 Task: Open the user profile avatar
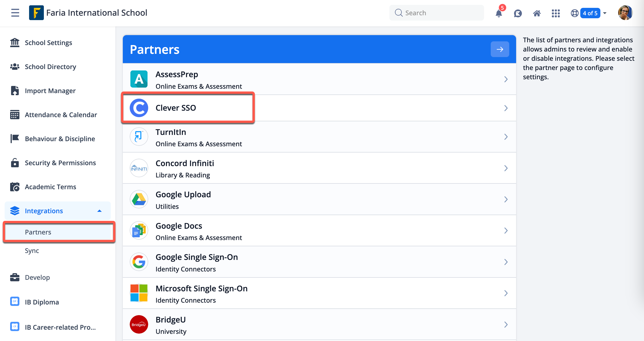[625, 12]
